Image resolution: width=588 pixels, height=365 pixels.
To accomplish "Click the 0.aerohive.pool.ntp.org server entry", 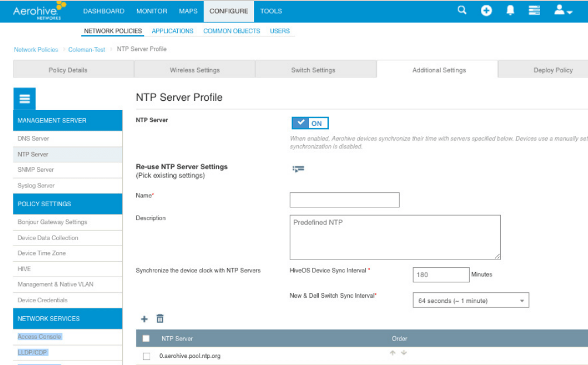I will (x=190, y=356).
